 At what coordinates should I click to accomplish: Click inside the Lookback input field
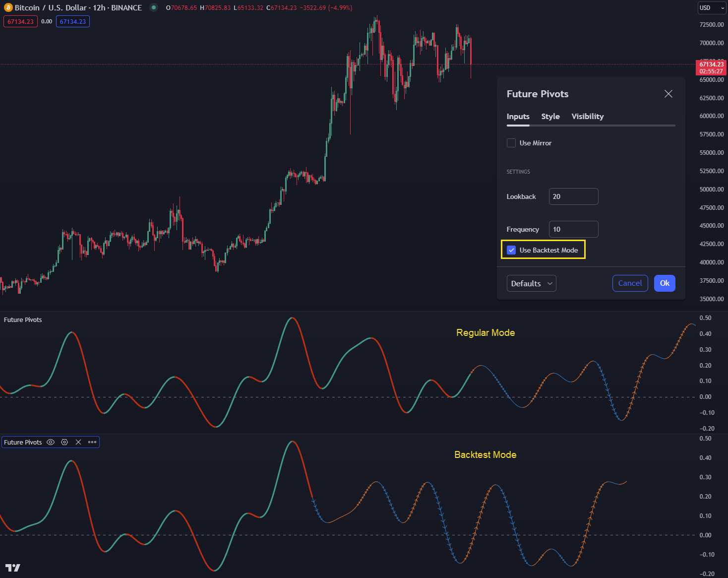[x=573, y=196]
